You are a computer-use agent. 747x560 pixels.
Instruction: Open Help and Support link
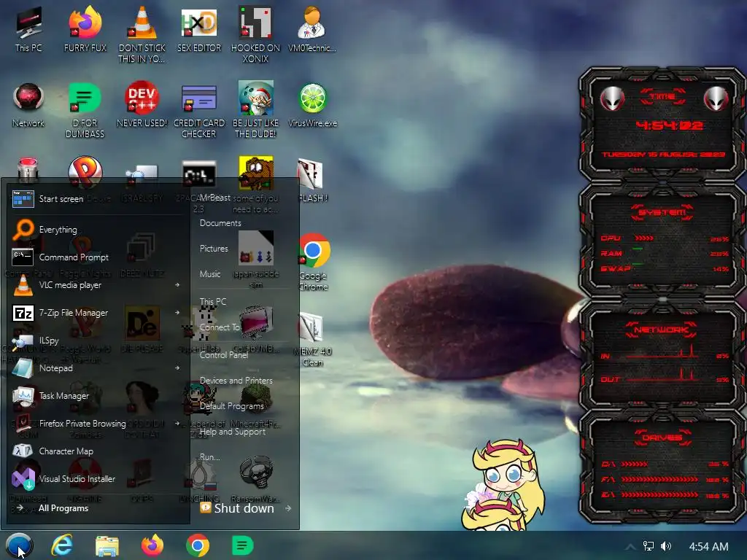[233, 432]
